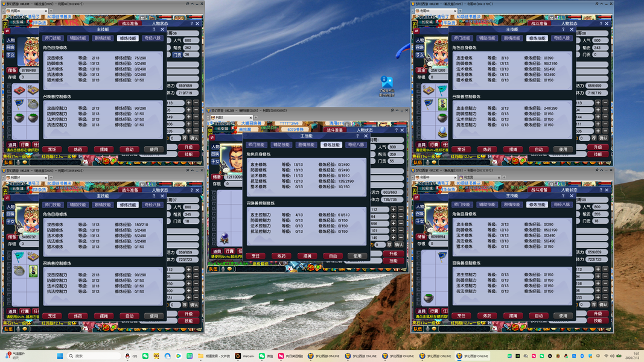Open 道具 tab in 利哥07 window
Screen dimensions: 644x362
[x=12, y=311]
